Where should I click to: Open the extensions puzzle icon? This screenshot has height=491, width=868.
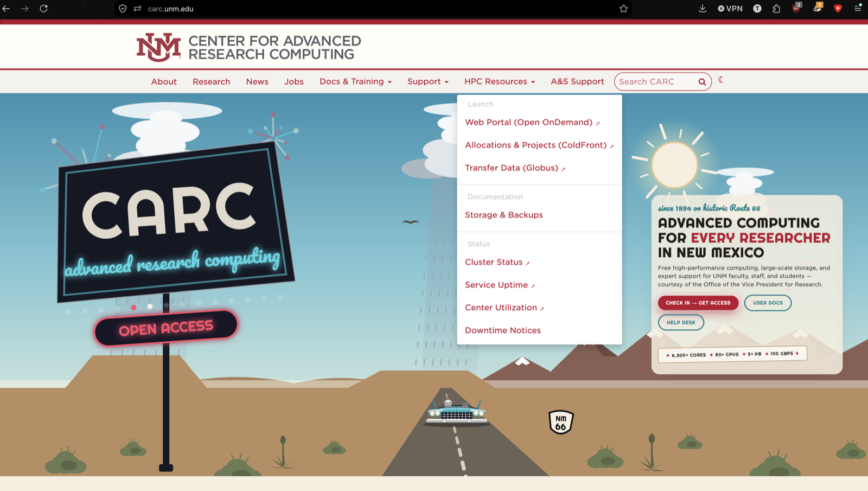tap(776, 9)
